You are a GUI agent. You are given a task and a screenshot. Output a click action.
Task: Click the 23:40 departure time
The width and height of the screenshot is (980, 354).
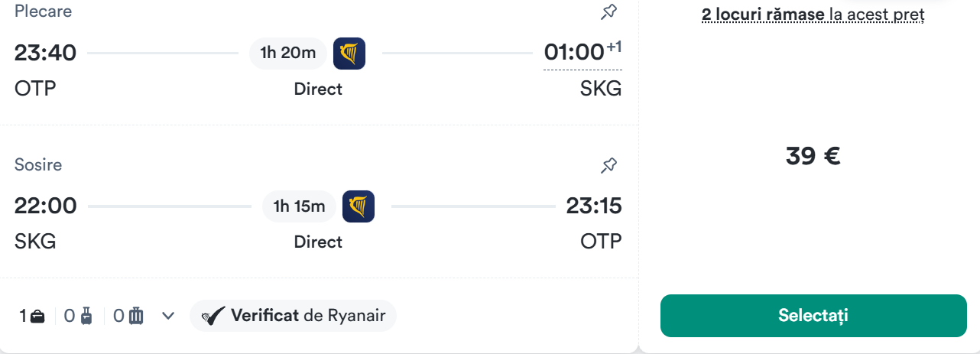coord(46,54)
